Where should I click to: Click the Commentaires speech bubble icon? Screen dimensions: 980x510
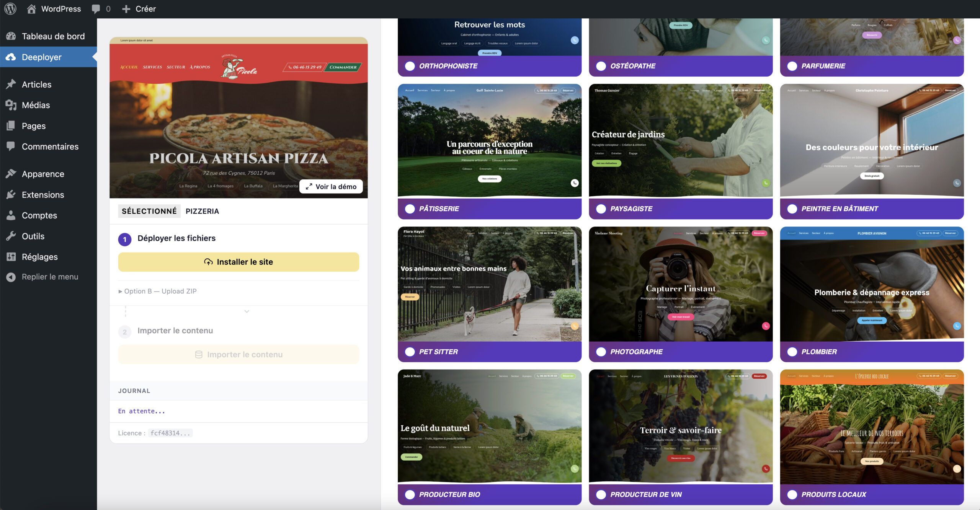pyautogui.click(x=11, y=146)
